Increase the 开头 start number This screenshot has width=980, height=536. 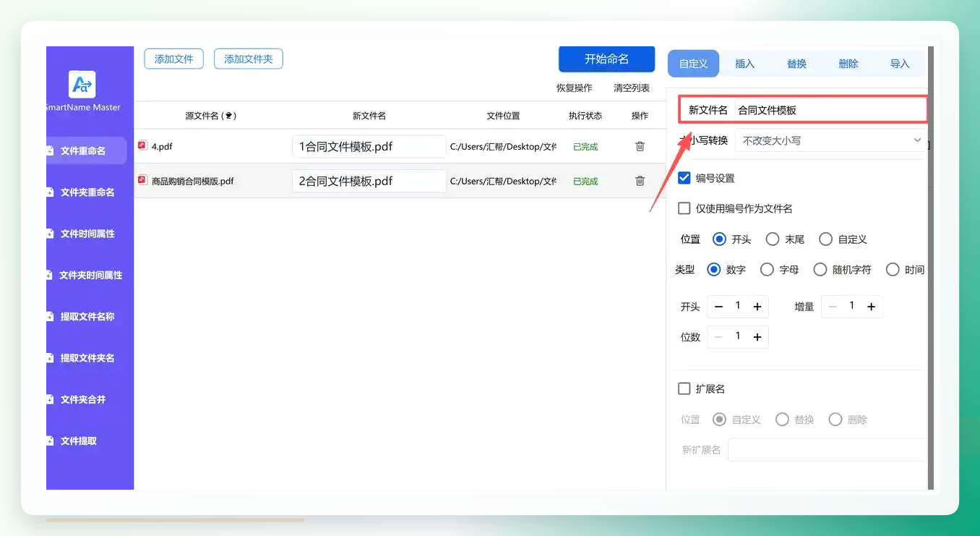click(x=757, y=307)
